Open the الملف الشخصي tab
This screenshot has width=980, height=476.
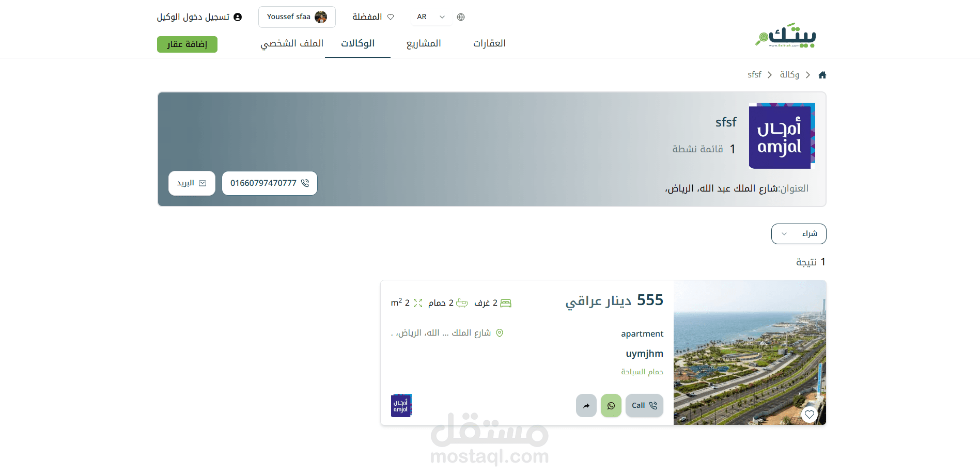(x=292, y=43)
